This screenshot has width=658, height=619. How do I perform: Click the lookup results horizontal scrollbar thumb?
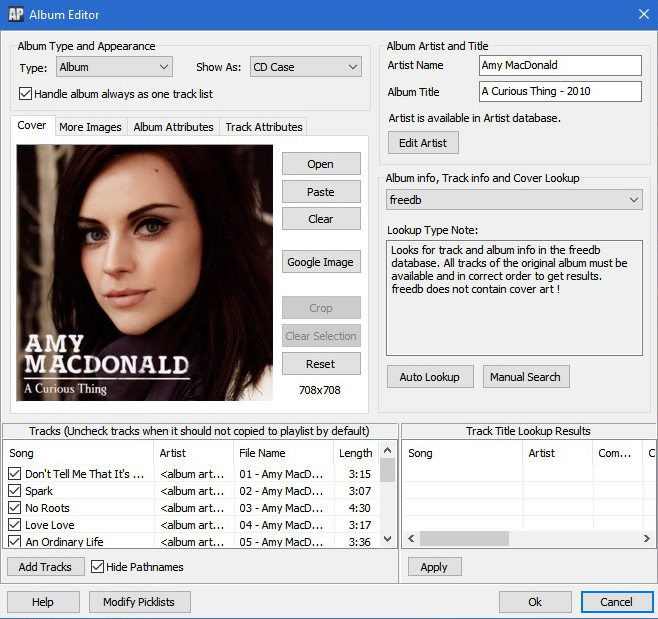point(465,538)
